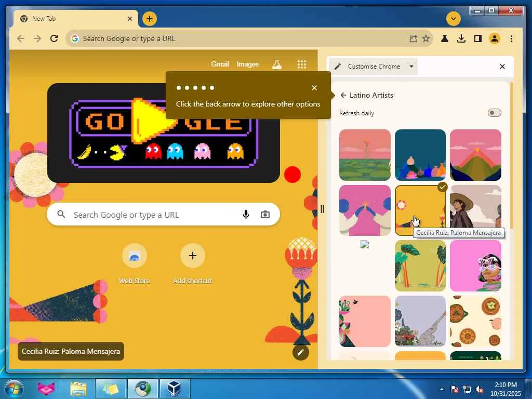Click the Search Labs flask icon on page

pos(277,64)
